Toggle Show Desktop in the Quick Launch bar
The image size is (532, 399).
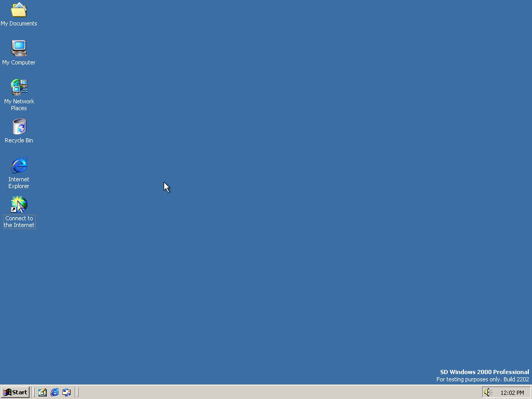tap(42, 392)
